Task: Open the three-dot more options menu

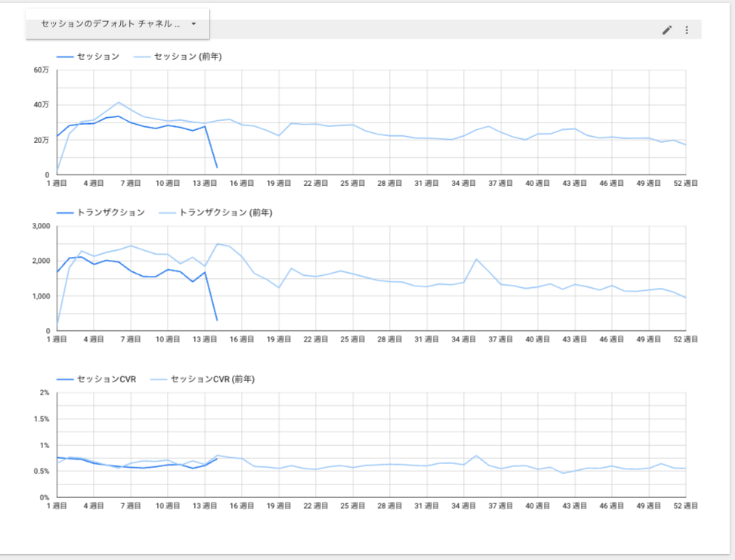Action: [x=687, y=30]
